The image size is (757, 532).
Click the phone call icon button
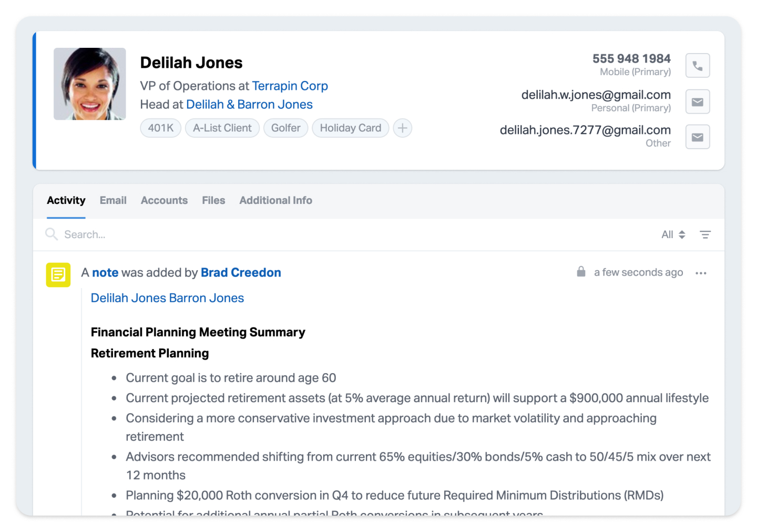point(697,66)
